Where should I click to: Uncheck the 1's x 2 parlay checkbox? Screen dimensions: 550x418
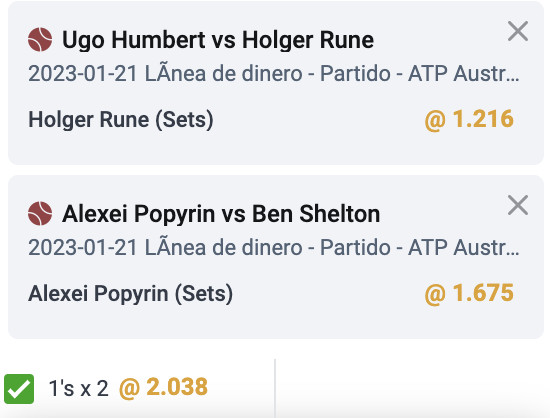pos(19,389)
